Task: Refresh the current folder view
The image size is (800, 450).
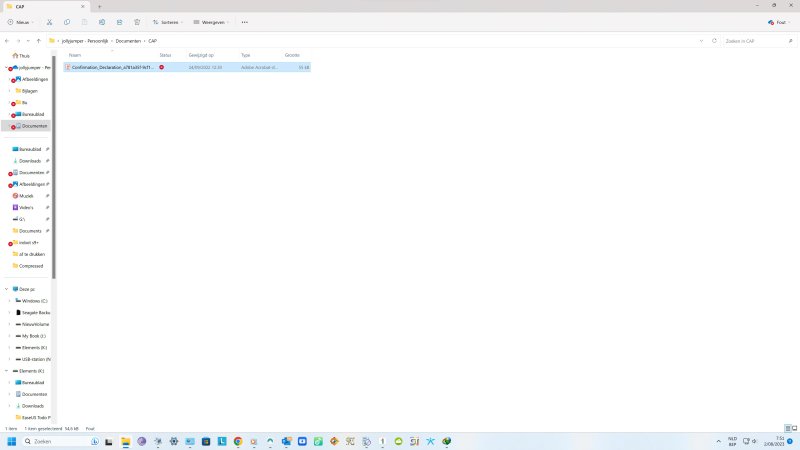Action: tap(713, 40)
